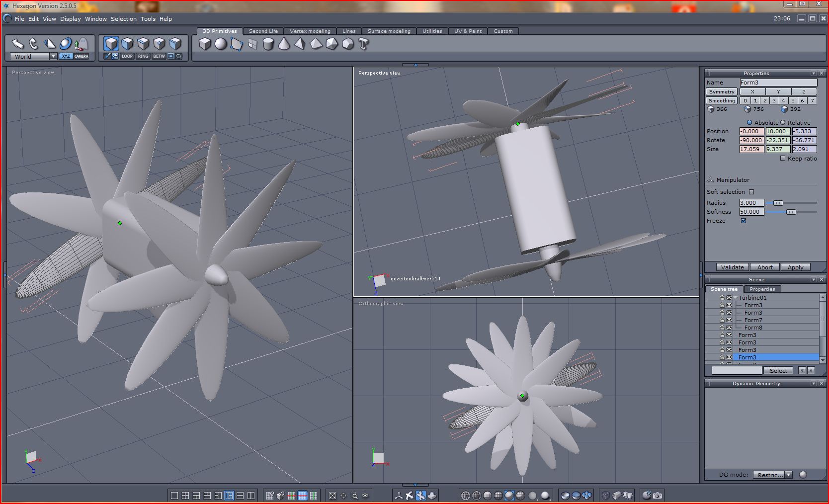Click the Validate button

pyautogui.click(x=733, y=267)
